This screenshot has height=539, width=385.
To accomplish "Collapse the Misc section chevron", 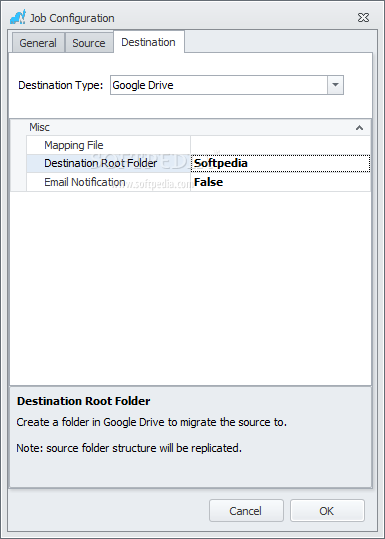I will pyautogui.click(x=360, y=128).
